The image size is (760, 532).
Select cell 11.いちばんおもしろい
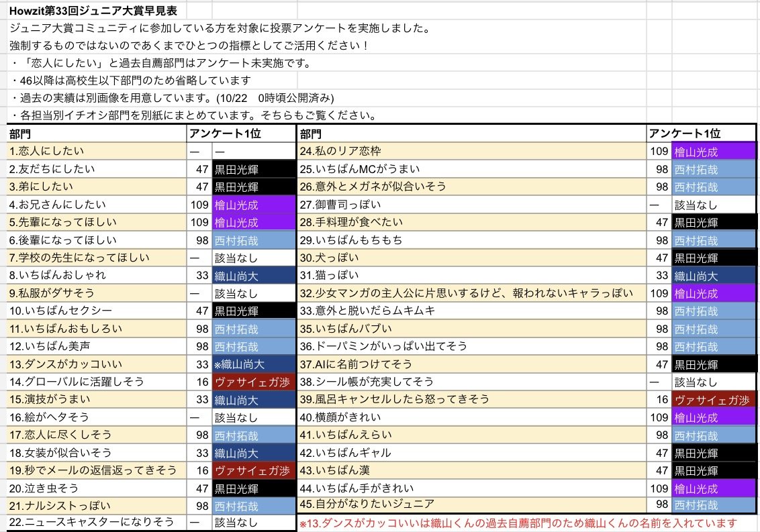pos(97,329)
